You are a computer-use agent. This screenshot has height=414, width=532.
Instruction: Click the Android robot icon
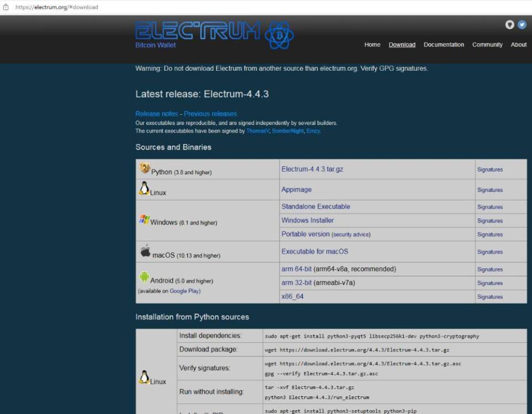(144, 277)
